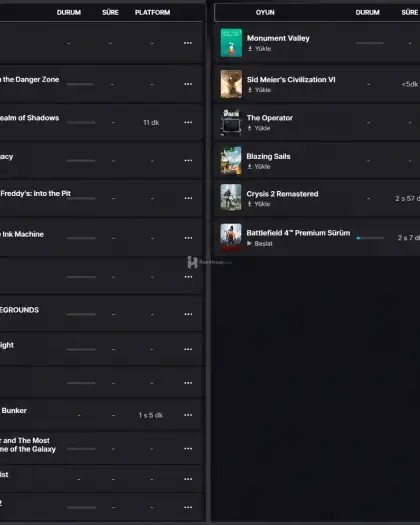Screen dimensions: 420x525
Task: Sort by PLATFORM column header
Action: (x=152, y=12)
